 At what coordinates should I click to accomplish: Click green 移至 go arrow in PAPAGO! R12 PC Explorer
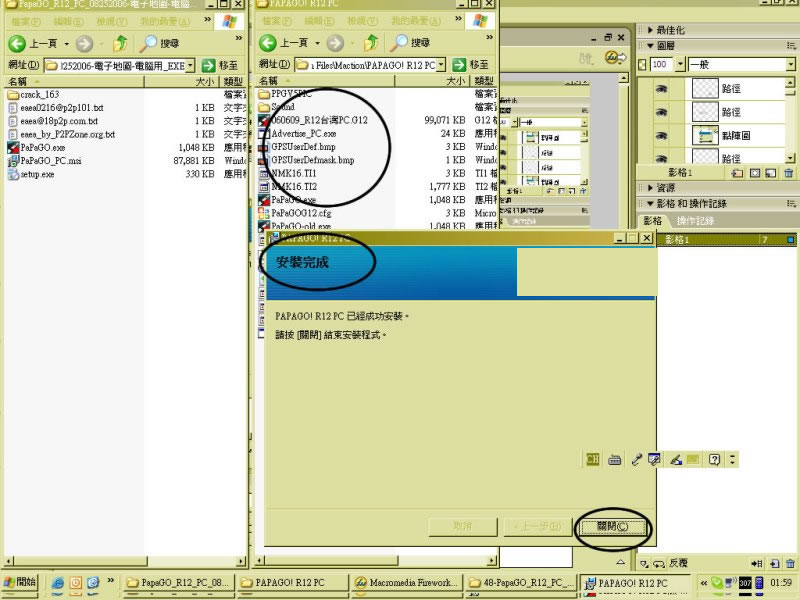[459, 65]
